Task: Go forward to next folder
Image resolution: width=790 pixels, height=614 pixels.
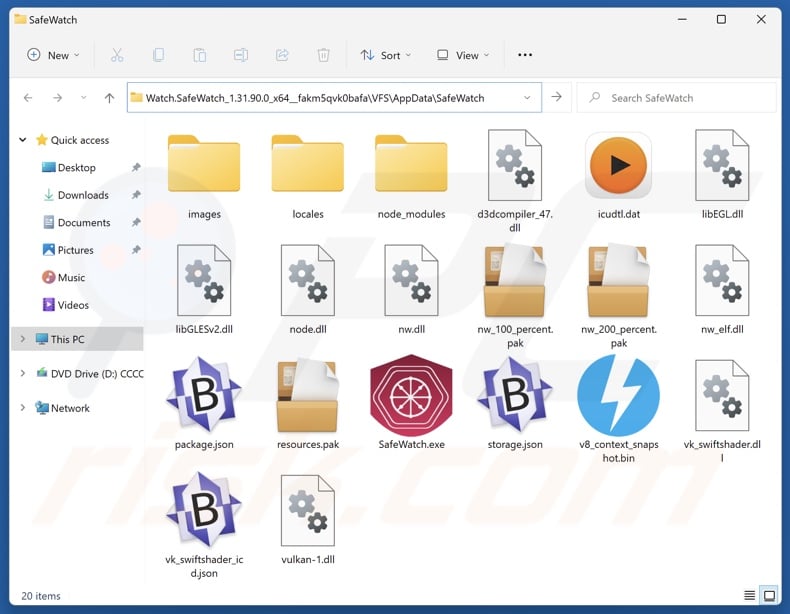Action: click(57, 98)
